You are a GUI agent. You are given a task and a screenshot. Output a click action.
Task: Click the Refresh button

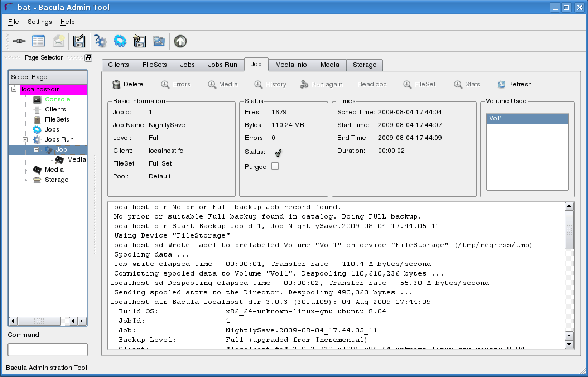pos(514,84)
